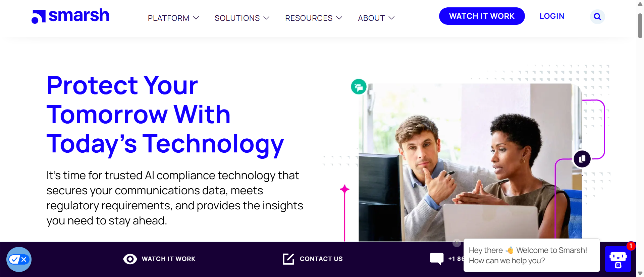The height and width of the screenshot is (277, 644).
Task: Click Contact Us in bottom bar
Action: coord(321,259)
